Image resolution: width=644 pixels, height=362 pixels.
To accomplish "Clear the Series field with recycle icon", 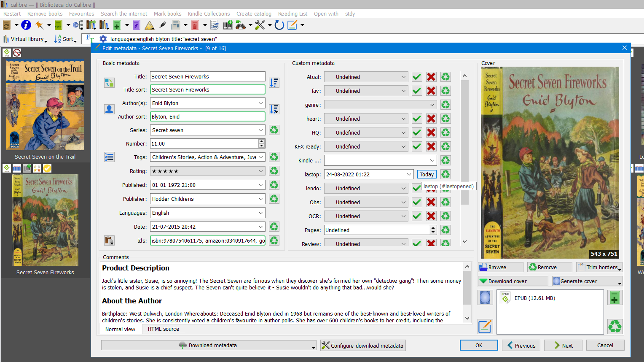I will pyautogui.click(x=274, y=130).
